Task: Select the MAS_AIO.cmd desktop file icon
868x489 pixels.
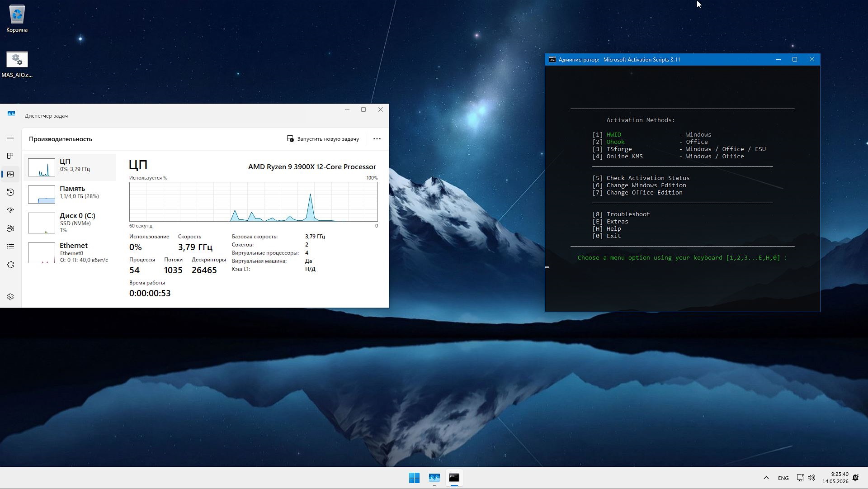Action: pyautogui.click(x=17, y=65)
